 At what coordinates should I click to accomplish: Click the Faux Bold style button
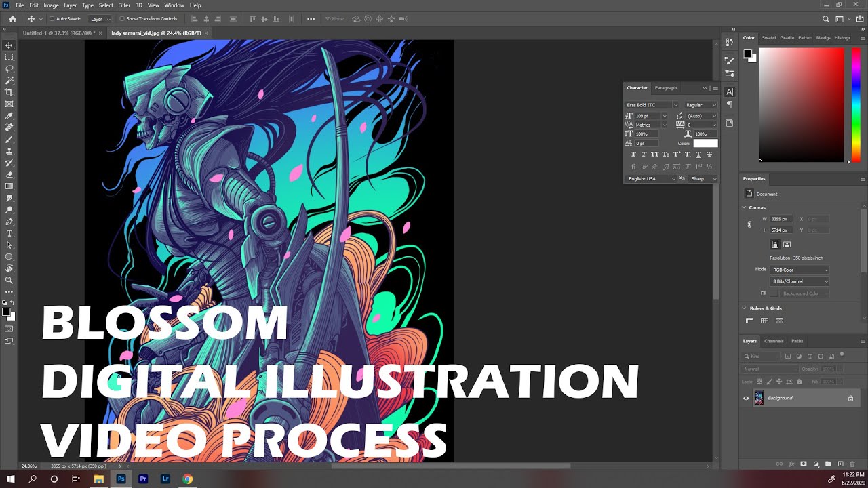click(x=633, y=155)
